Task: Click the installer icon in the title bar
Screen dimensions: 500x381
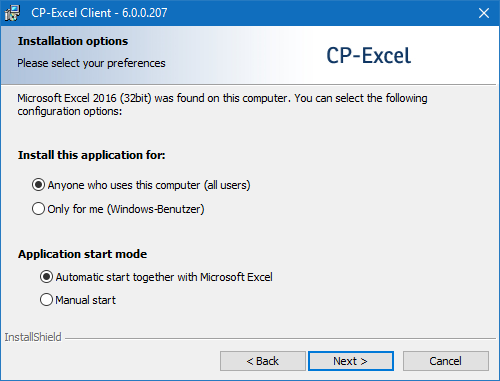Action: (x=12, y=13)
